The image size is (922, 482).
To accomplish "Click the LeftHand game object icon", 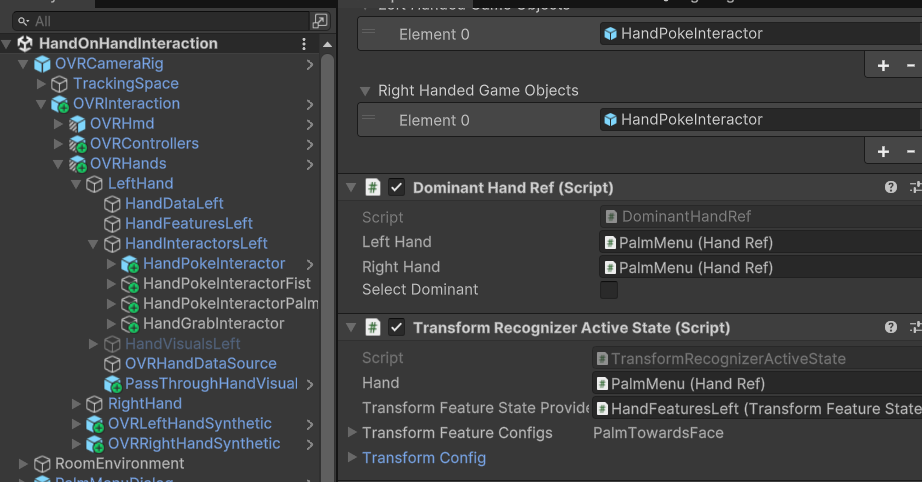I will tap(94, 184).
